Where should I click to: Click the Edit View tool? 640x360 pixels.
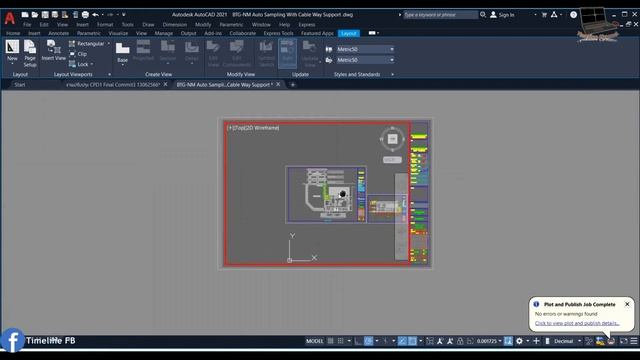[213, 53]
